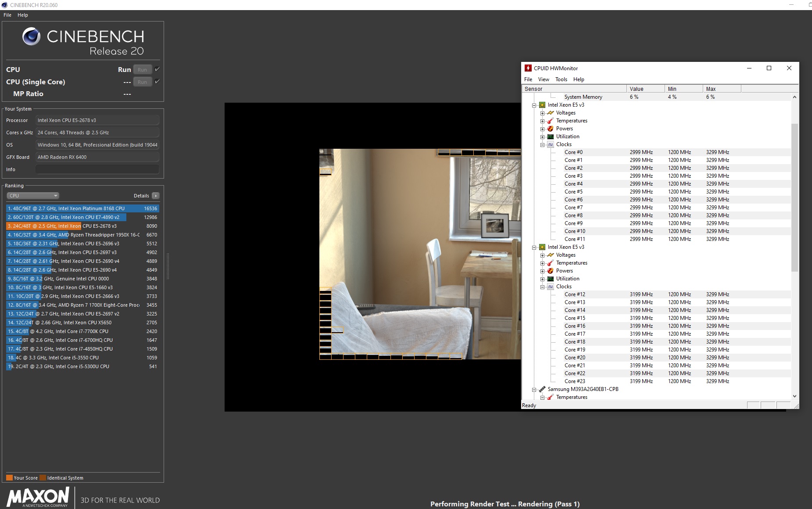Click the orange Your Score color swatch
The image size is (812, 509).
click(x=9, y=478)
